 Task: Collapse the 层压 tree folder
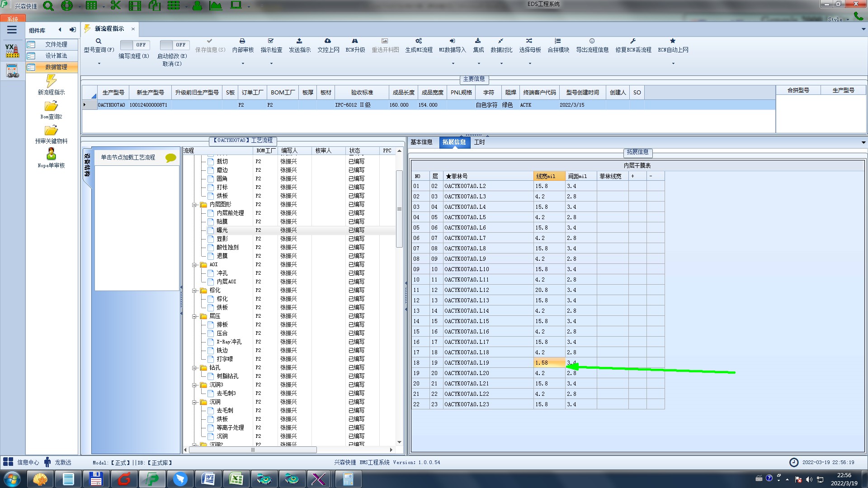[x=194, y=316]
